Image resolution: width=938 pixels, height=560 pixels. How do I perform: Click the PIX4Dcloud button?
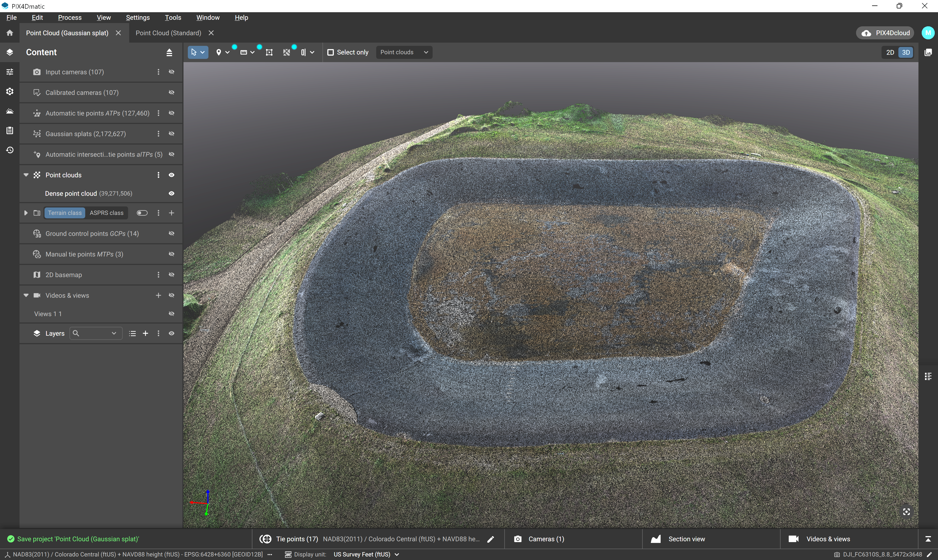coord(885,33)
